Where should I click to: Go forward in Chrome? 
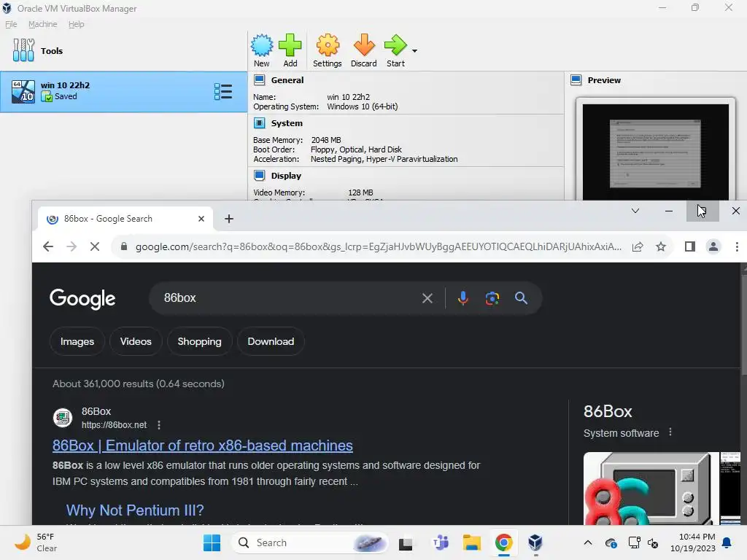[x=71, y=246]
